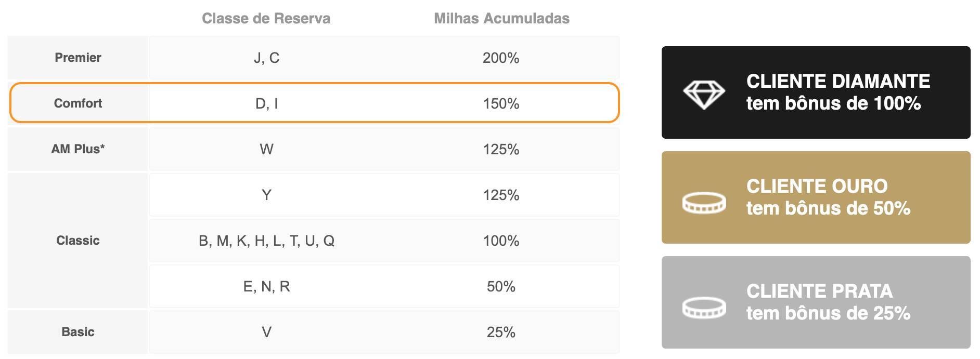
Task: Open the Cliente Prata bonus banner
Action: coord(816,302)
